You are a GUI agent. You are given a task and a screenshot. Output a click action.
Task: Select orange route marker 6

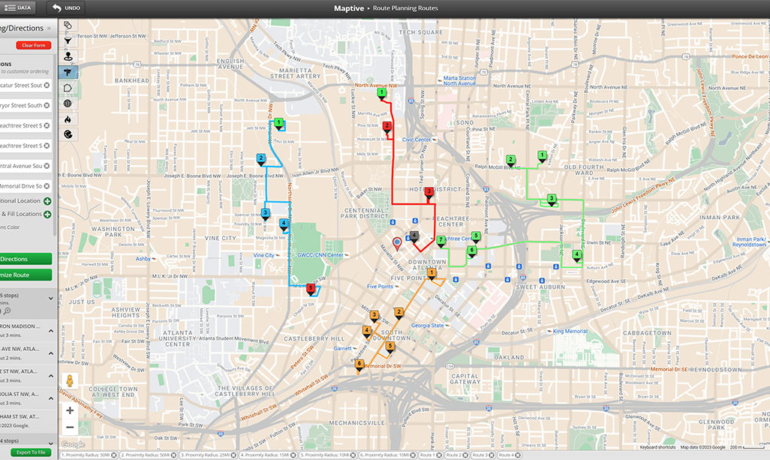click(x=359, y=365)
